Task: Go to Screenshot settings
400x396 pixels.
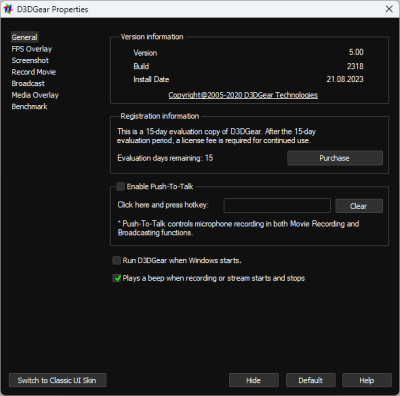Action: click(30, 60)
